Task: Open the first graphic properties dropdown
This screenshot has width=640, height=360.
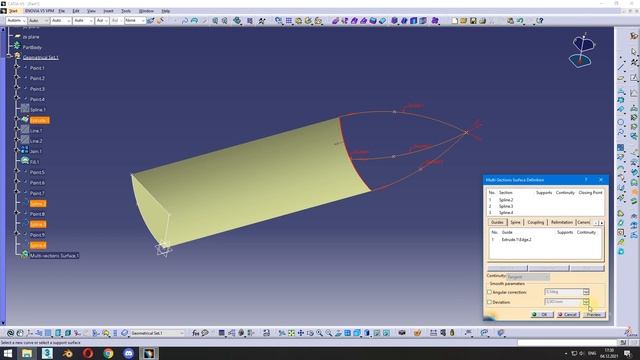Action: [x=17, y=20]
